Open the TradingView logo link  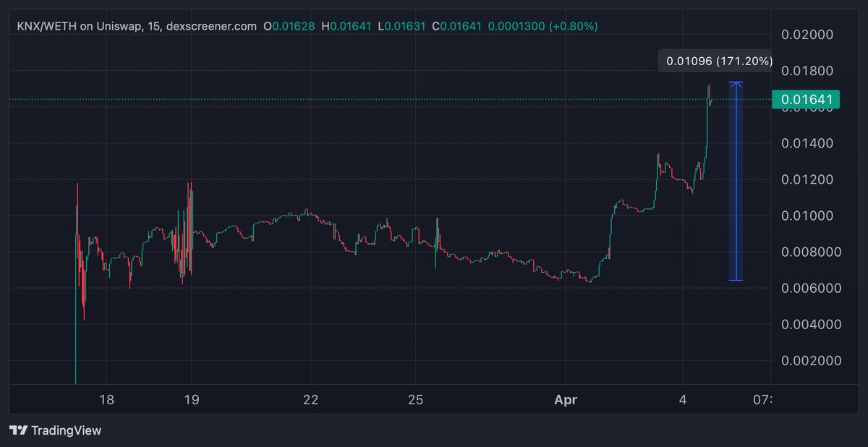pos(56,430)
